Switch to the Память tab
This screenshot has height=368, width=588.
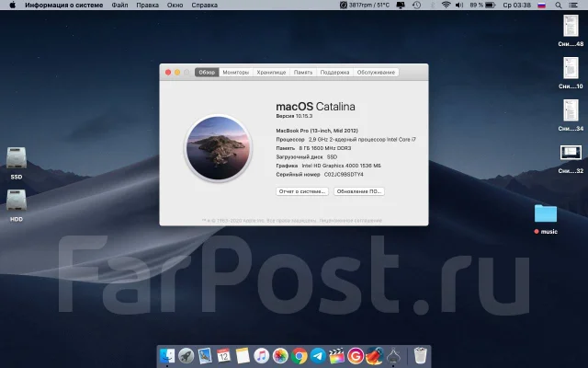click(x=303, y=72)
